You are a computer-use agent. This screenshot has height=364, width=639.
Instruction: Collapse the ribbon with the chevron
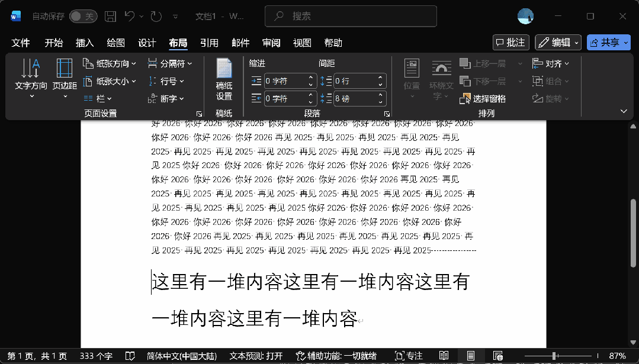tap(624, 111)
